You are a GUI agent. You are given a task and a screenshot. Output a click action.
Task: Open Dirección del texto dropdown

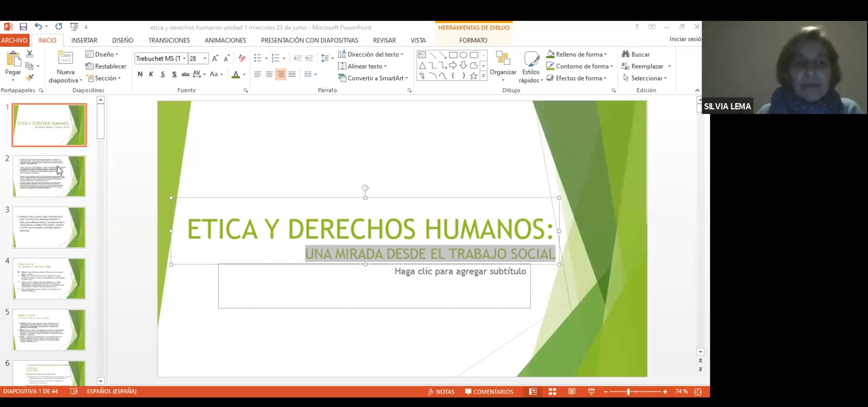(x=371, y=54)
